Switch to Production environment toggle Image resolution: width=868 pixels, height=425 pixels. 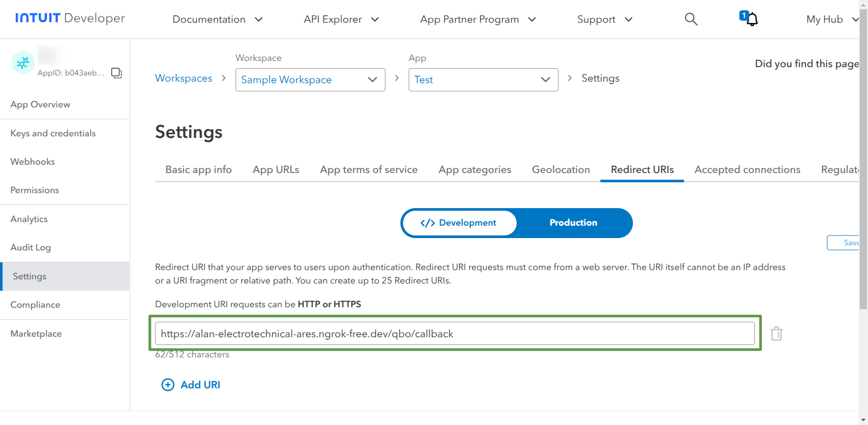click(574, 223)
